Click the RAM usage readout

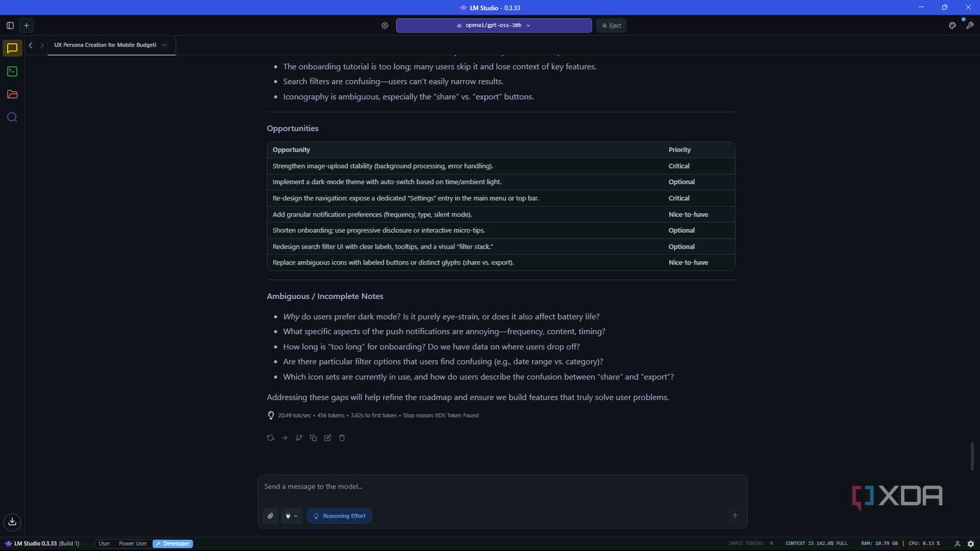pos(880,543)
